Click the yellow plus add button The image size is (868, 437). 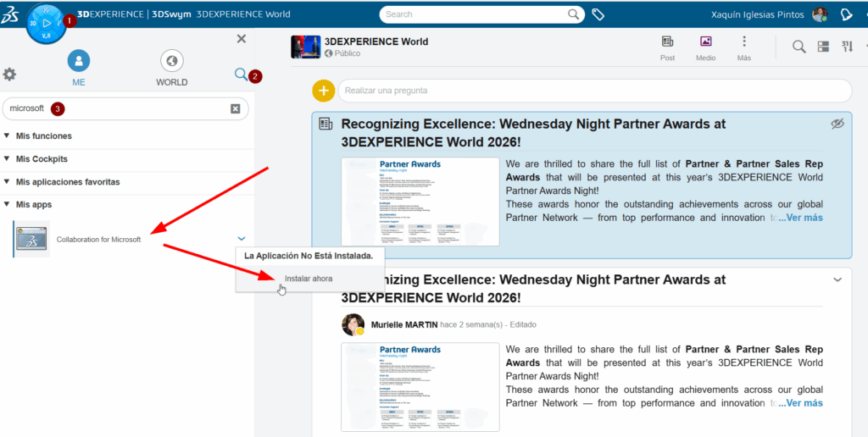point(324,91)
